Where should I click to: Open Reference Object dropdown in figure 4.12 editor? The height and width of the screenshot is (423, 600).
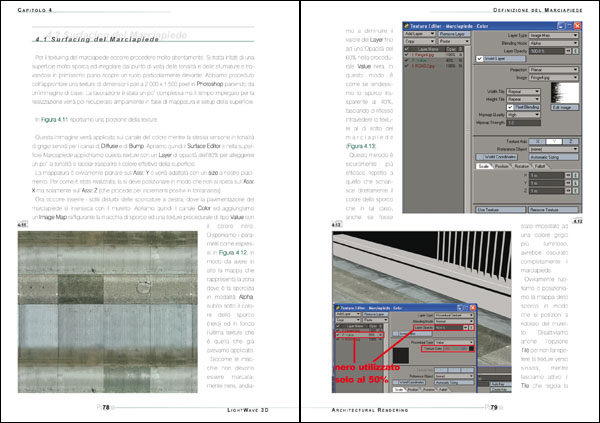(x=553, y=149)
